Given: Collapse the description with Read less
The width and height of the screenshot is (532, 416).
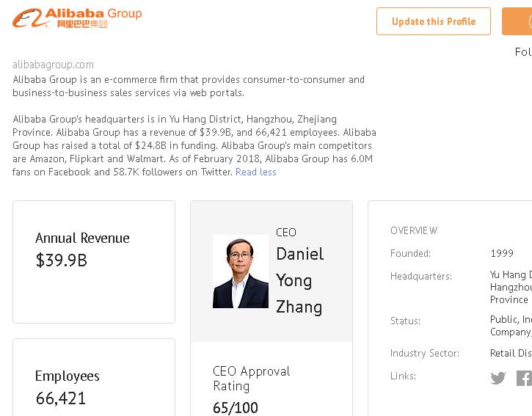Looking at the screenshot, I should 256,172.
